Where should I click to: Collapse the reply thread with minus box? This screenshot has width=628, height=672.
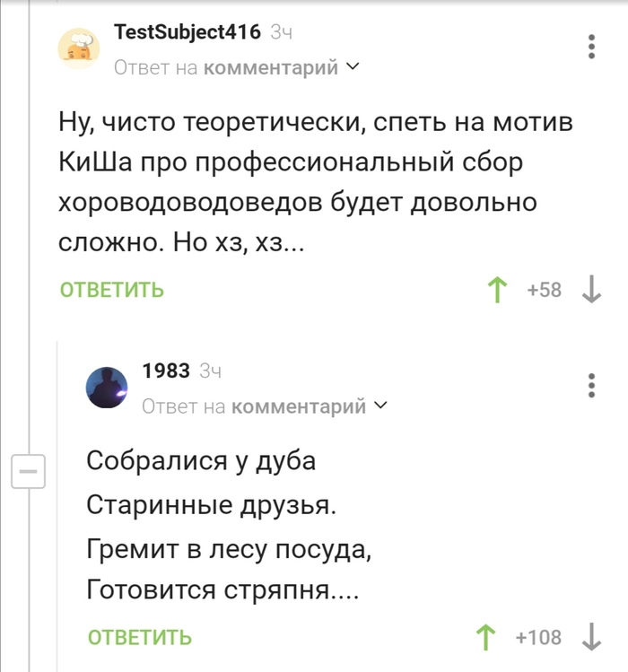click(28, 470)
